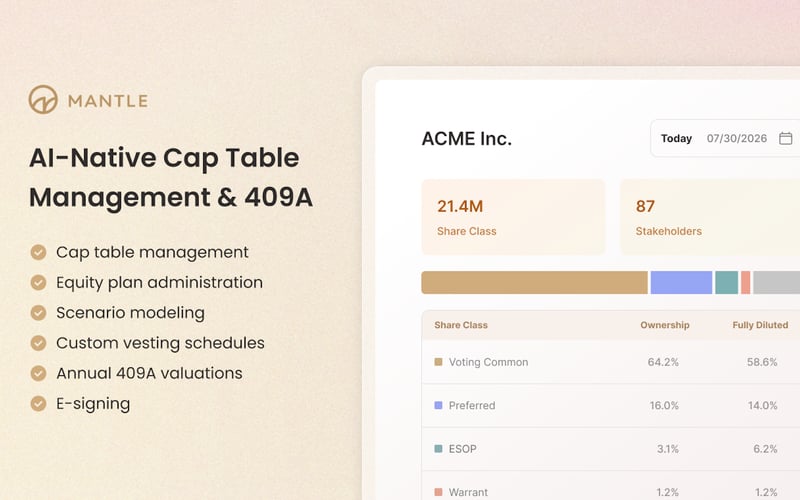The width and height of the screenshot is (800, 500).
Task: Click the MANTLE brand name text
Action: (108, 101)
